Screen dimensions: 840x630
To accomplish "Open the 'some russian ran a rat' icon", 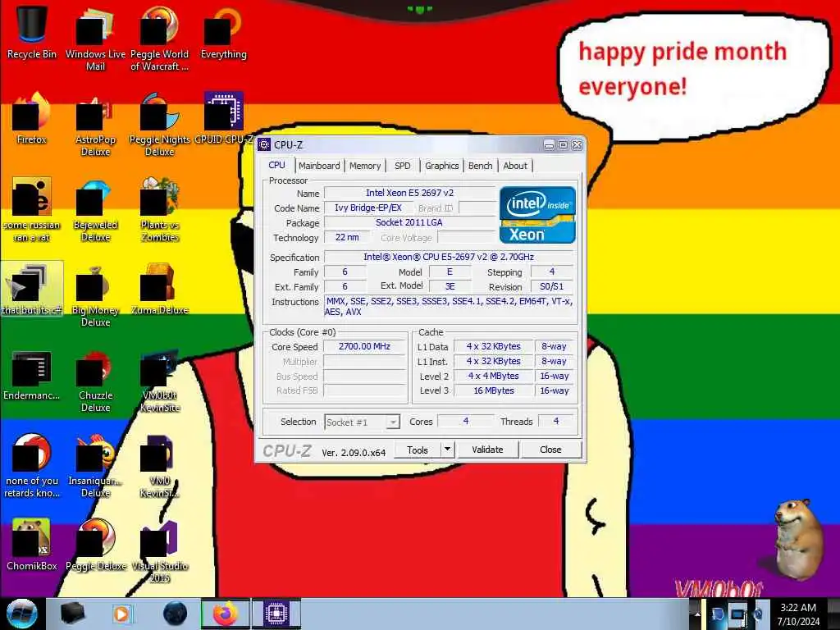I will tap(32, 209).
